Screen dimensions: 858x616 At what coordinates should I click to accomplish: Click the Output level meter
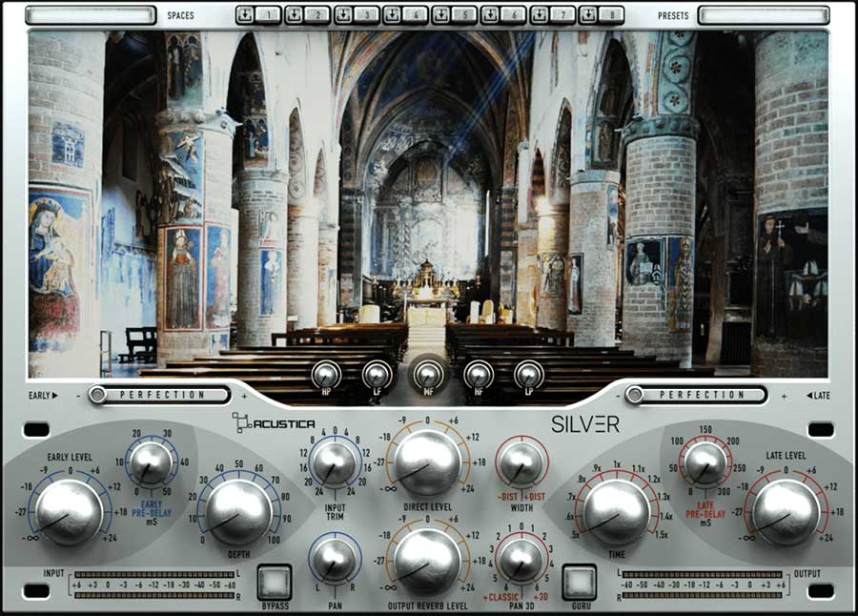(703, 585)
